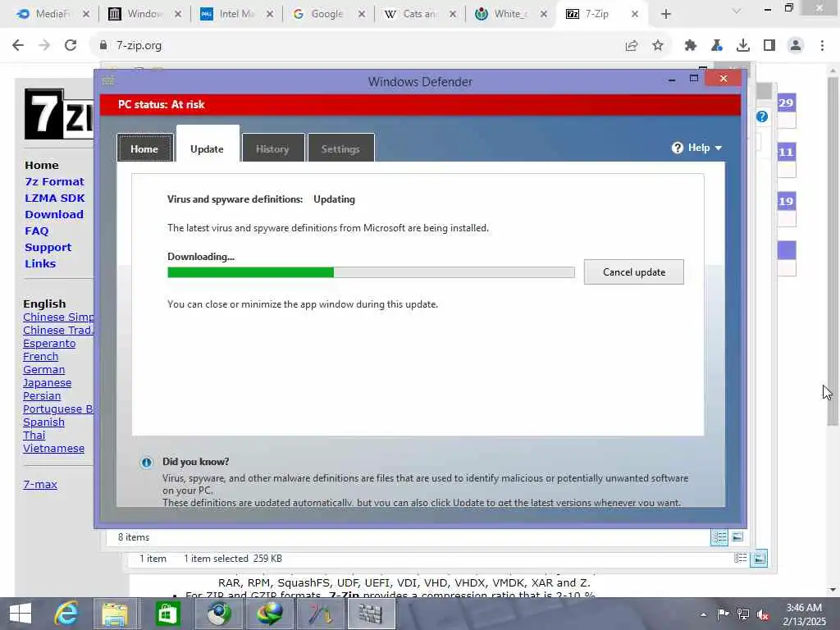
Task: Open the Support link
Action: tap(48, 248)
